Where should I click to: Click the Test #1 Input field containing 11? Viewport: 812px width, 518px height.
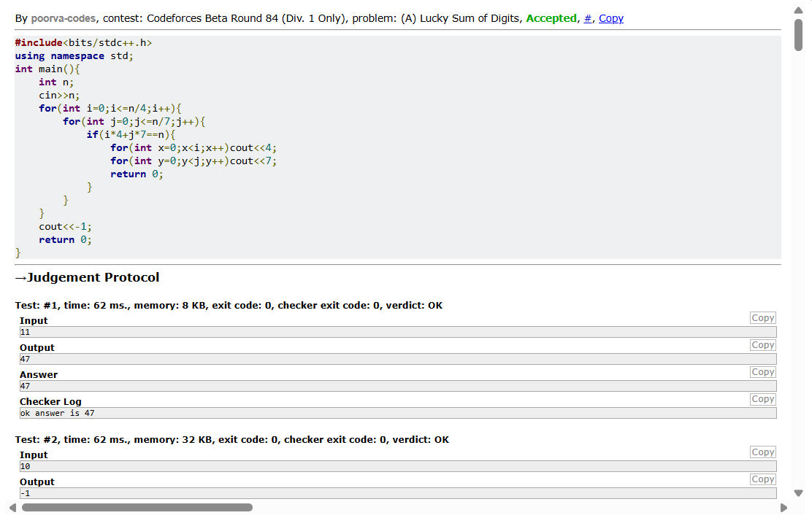[398, 332]
